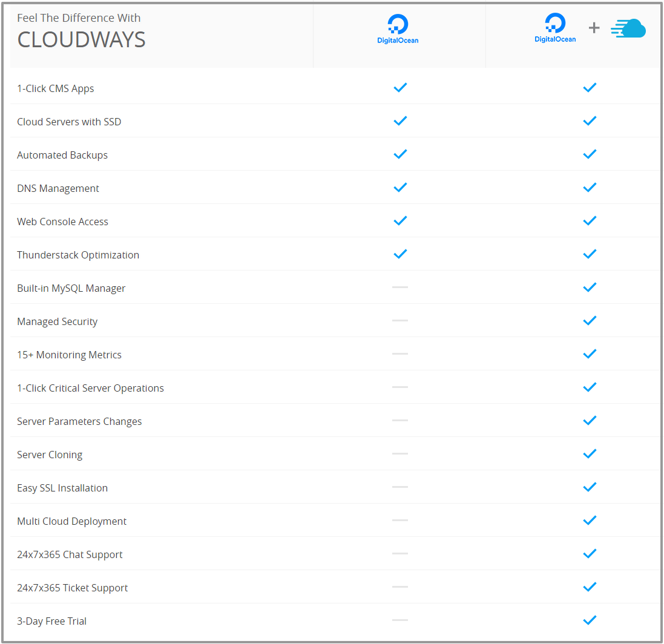Select the 'Managed Security' row label

pyautogui.click(x=57, y=322)
